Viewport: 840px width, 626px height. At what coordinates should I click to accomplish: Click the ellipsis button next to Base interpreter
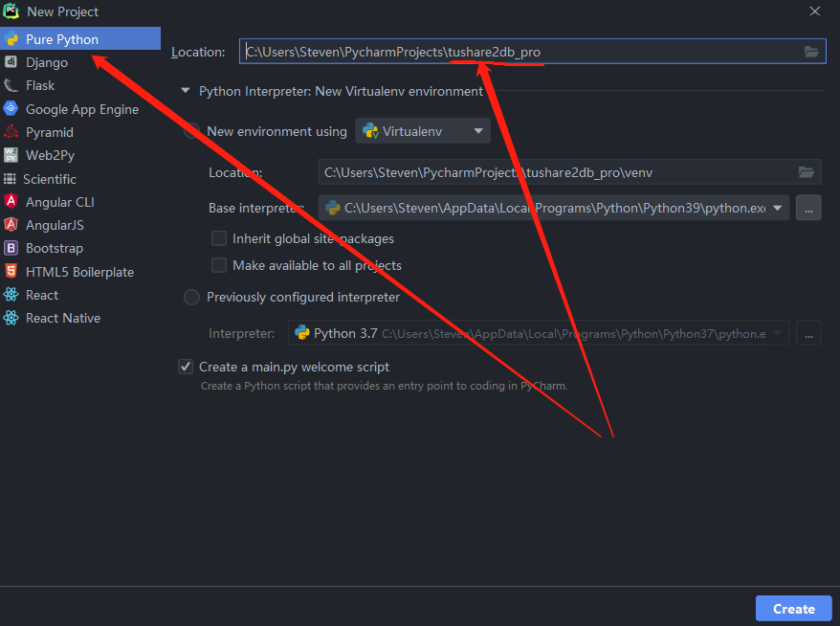[808, 208]
